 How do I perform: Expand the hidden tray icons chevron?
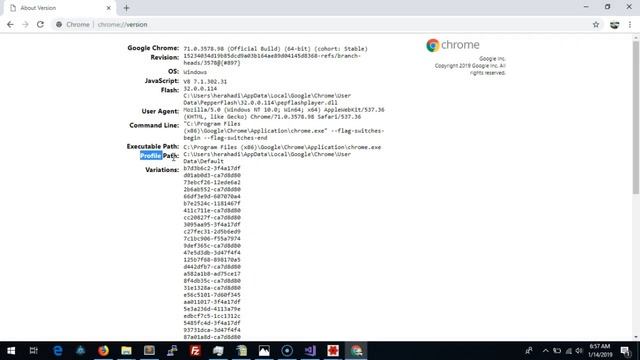[545, 351]
